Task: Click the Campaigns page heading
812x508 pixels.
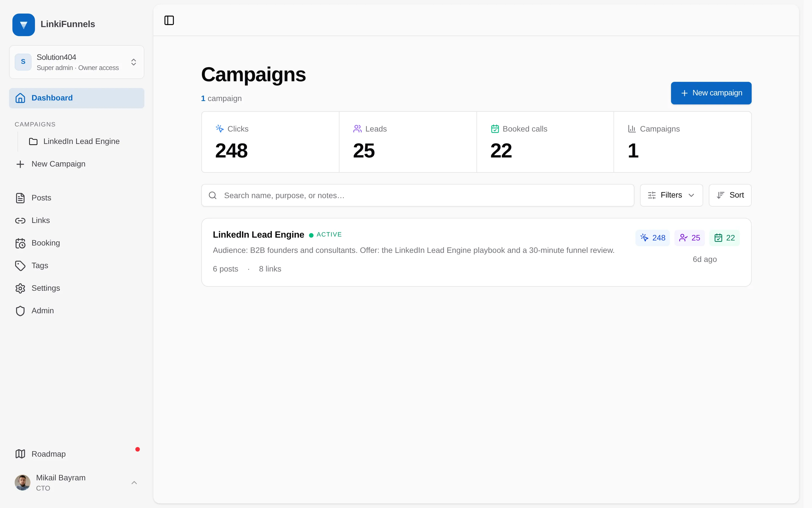Action: coord(253,74)
